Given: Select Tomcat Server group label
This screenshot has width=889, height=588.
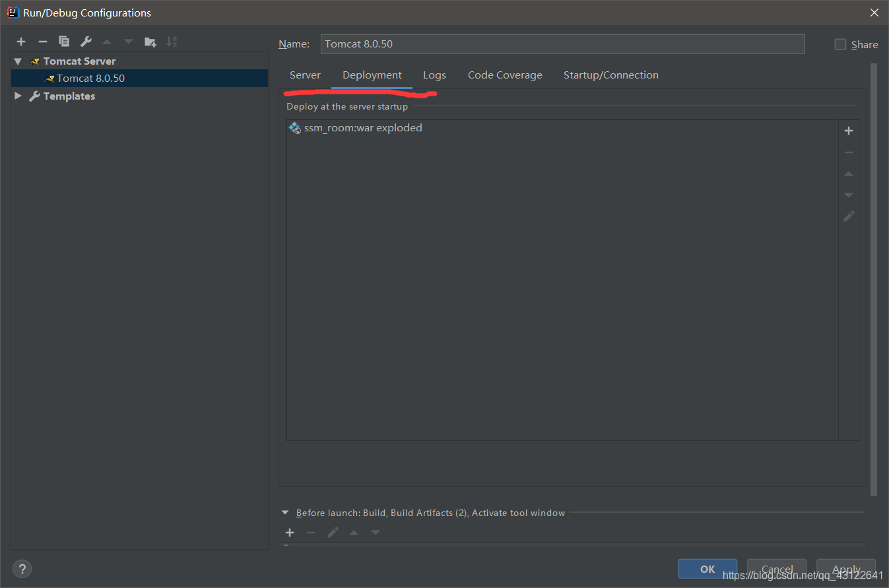Looking at the screenshot, I should pyautogui.click(x=79, y=61).
